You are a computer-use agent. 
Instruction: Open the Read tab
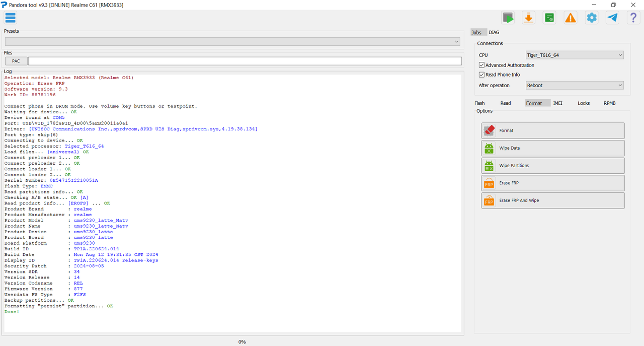(506, 103)
